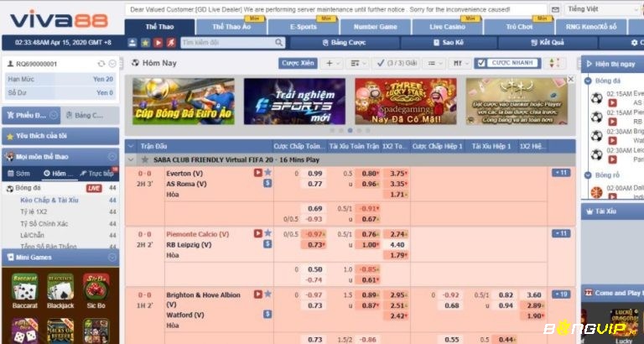Select Tỷ lệ 1X2 in sidebar
Screen dimensions: 644x344
pos(34,211)
